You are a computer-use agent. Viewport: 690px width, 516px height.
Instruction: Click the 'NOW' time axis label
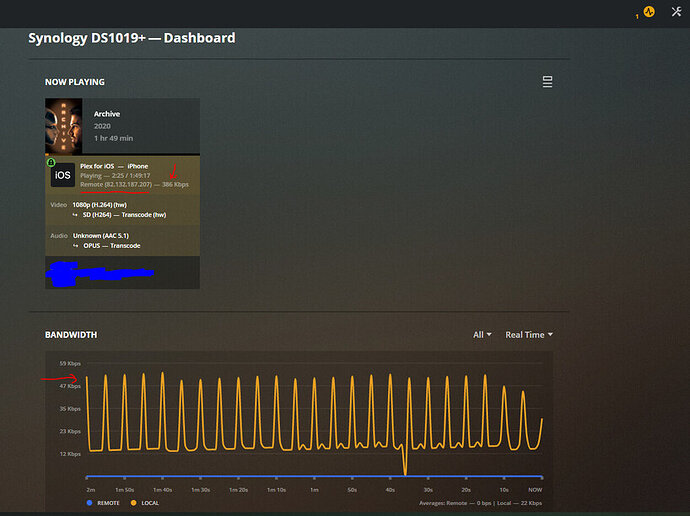click(x=535, y=490)
